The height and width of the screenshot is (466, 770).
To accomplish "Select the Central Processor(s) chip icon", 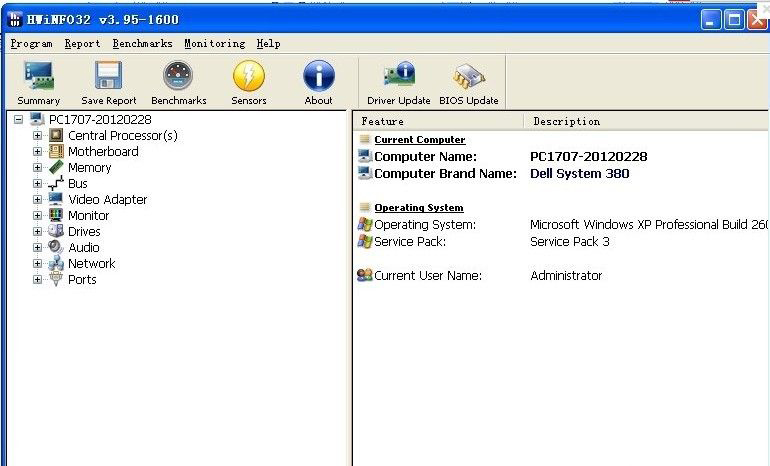I will coord(56,135).
